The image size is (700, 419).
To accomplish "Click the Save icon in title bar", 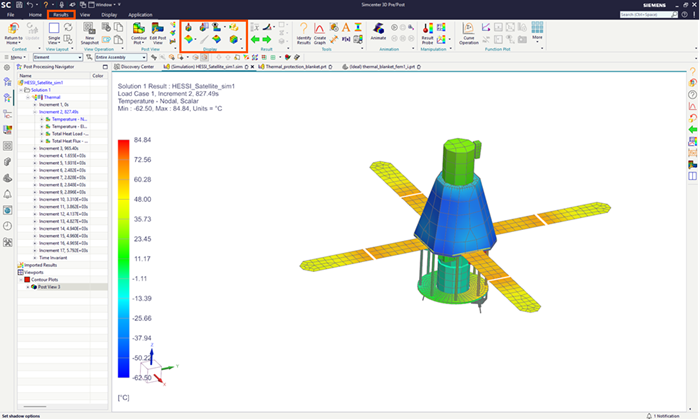I will pos(19,4).
